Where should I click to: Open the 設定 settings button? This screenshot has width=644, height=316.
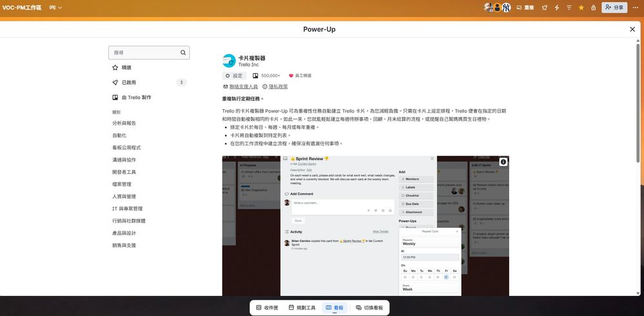[234, 76]
